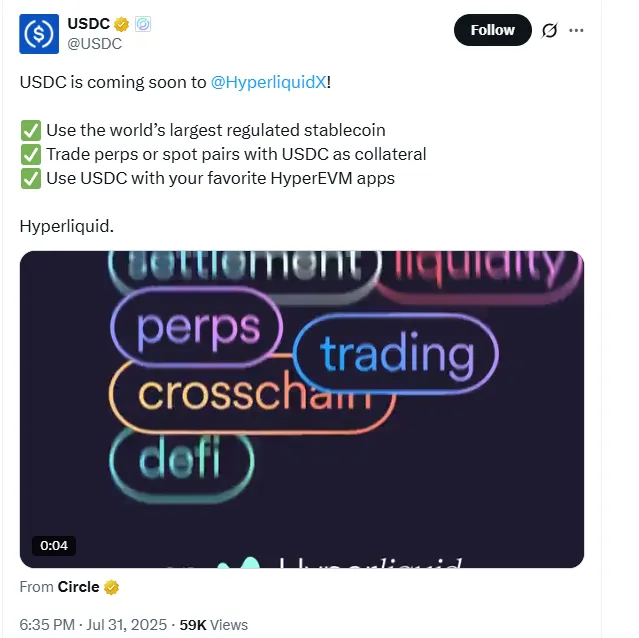Click checkmark emoji before "Use the world's largest"
639x638 pixels.
coord(29,130)
